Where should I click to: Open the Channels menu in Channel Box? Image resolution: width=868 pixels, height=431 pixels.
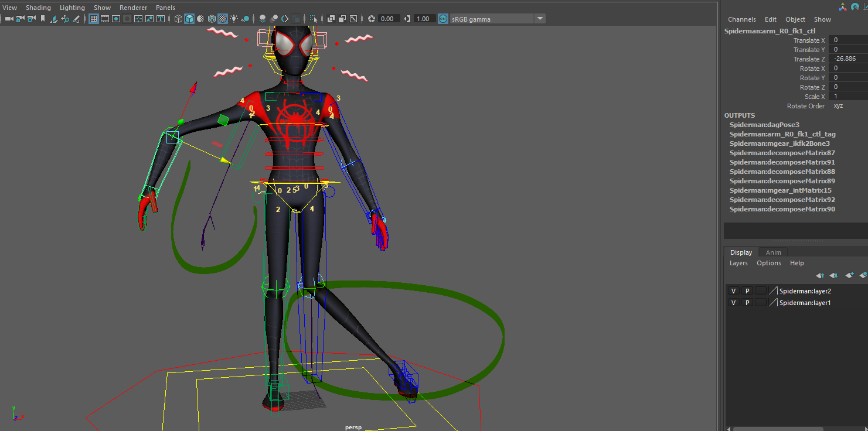[742, 19]
